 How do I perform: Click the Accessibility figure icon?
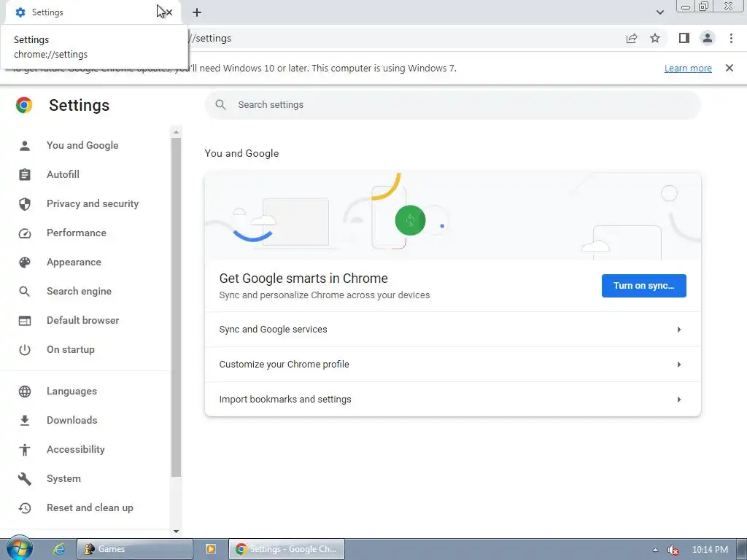(x=25, y=449)
